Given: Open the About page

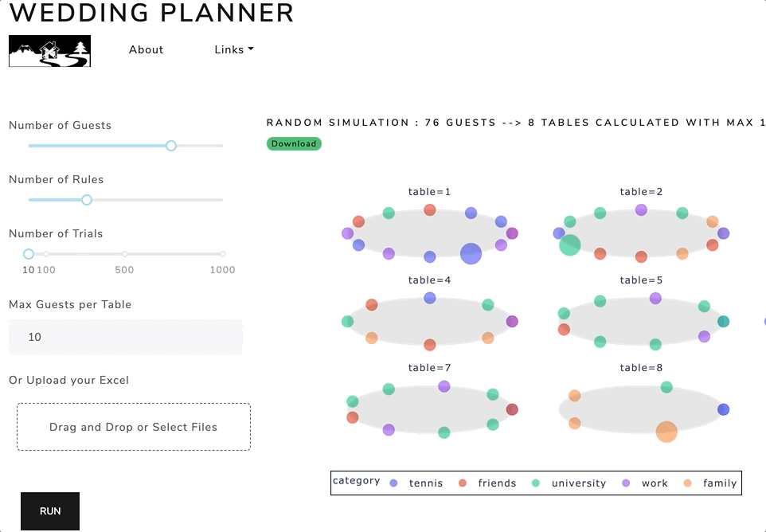Looking at the screenshot, I should pyautogui.click(x=146, y=49).
